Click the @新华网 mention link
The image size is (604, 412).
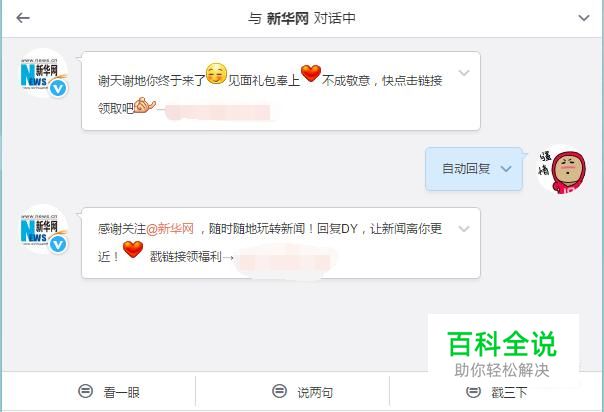pos(170,229)
